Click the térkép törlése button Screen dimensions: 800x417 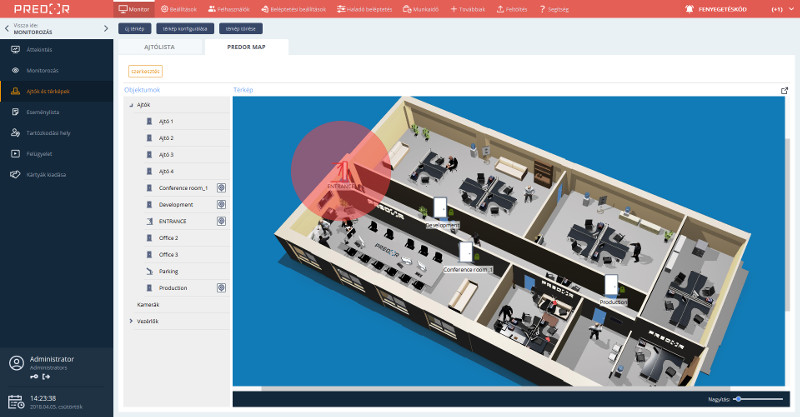(x=241, y=29)
